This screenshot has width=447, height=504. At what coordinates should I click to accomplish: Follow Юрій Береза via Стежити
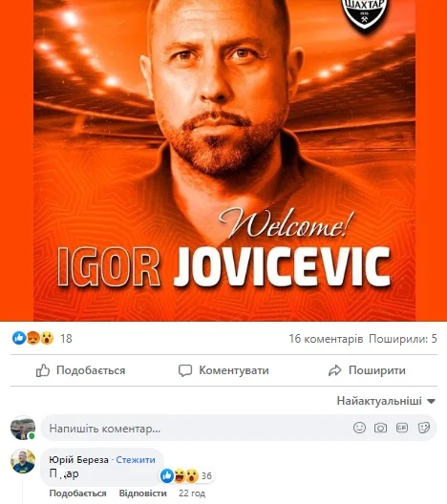(136, 460)
